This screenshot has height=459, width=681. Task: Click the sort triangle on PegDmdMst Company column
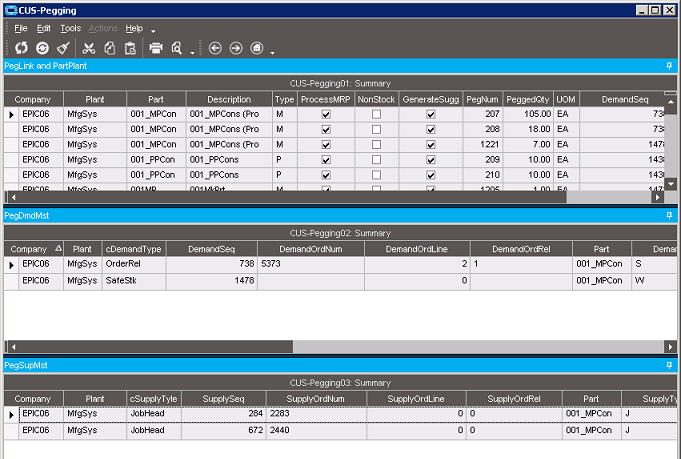coord(58,248)
